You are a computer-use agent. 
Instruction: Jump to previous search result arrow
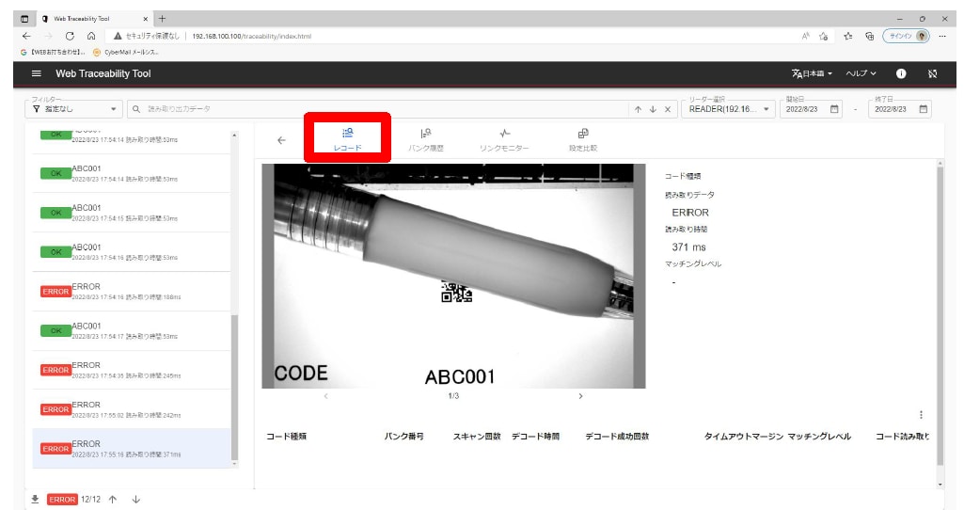coord(638,109)
